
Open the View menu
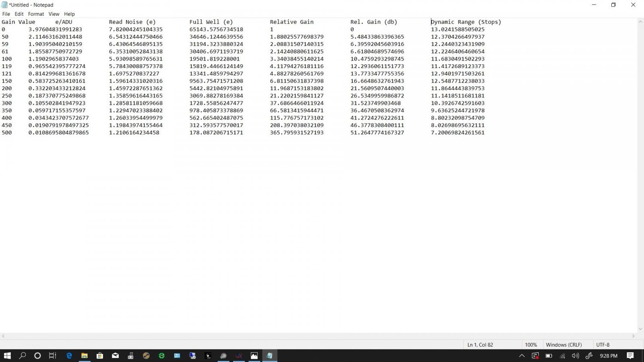tap(54, 14)
